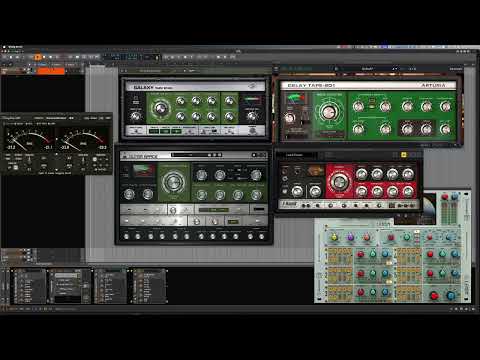The height and width of the screenshot is (360, 480).
Task: Click the left VU meter of the metering plugin
Action: tap(29, 139)
